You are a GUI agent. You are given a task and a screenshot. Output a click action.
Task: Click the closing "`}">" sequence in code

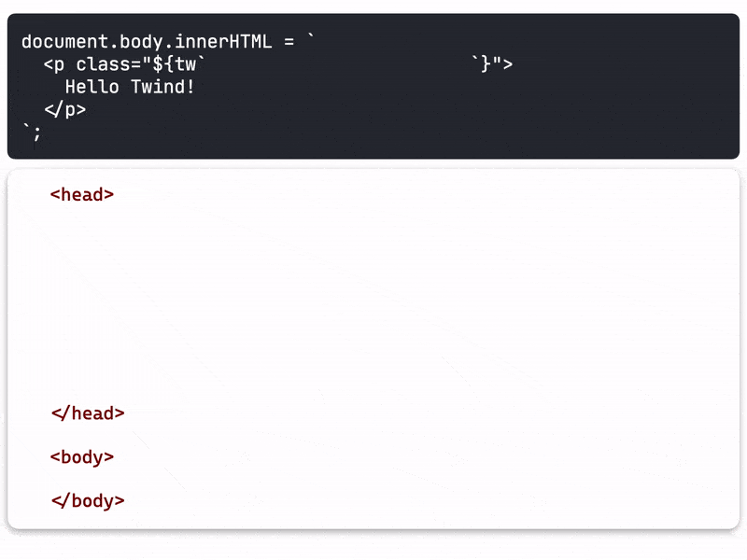pyautogui.click(x=492, y=63)
